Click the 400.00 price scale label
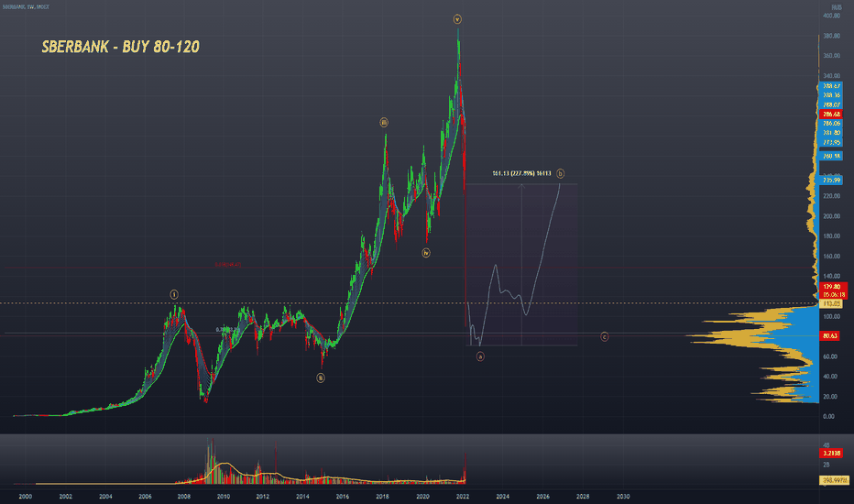The width and height of the screenshot is (854, 504). [831, 16]
